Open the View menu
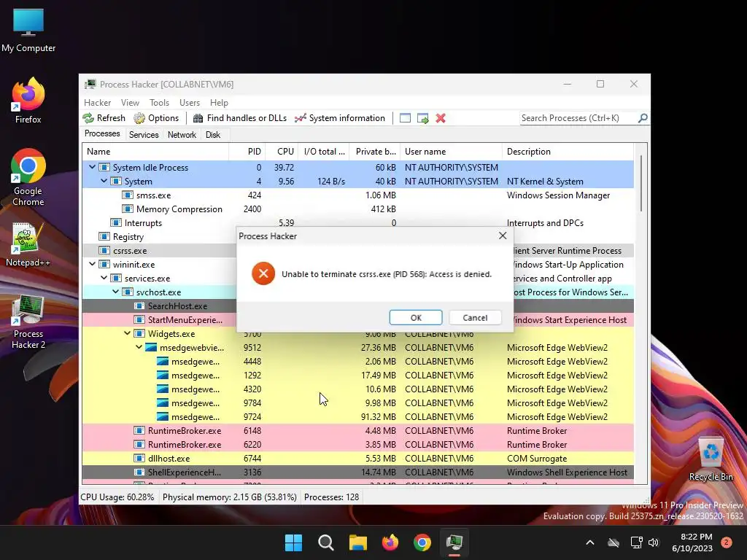The width and height of the screenshot is (747, 560). click(x=130, y=102)
